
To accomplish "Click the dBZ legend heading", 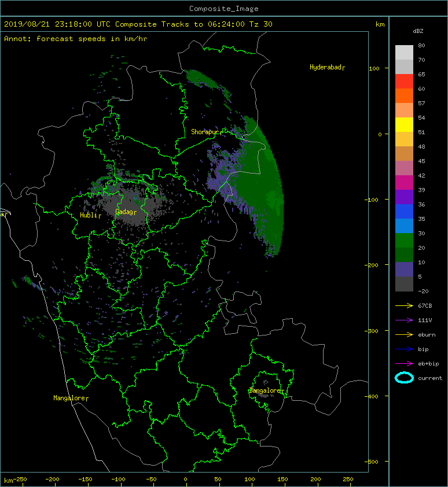I will click(418, 31).
